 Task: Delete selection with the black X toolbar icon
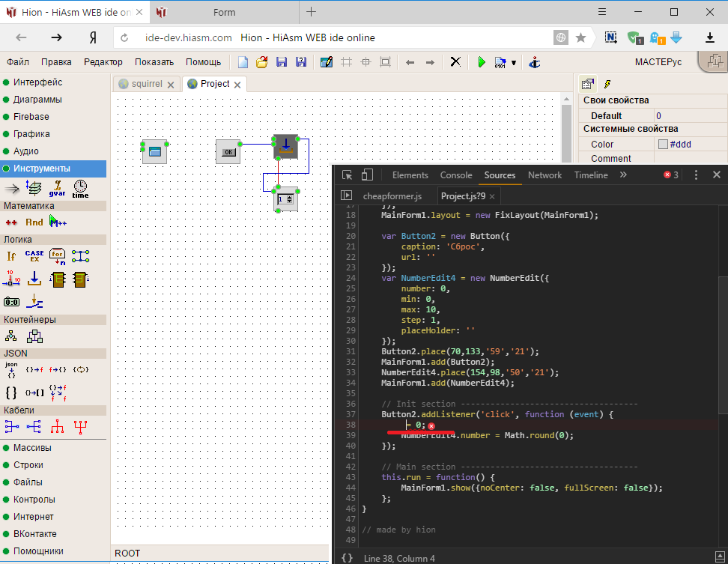coord(455,61)
